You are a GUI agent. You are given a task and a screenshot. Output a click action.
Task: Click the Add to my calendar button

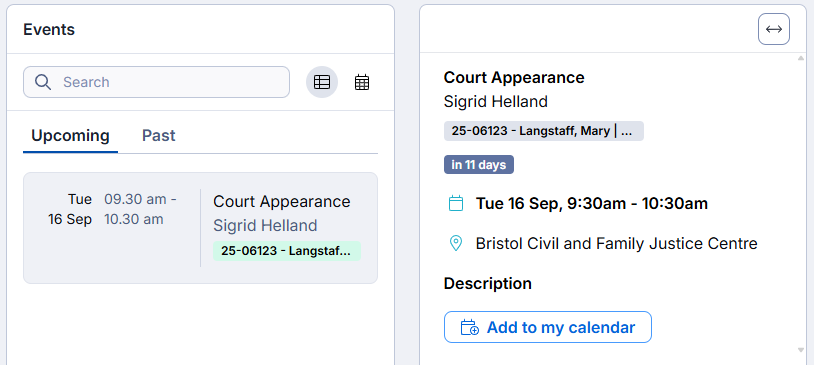548,327
